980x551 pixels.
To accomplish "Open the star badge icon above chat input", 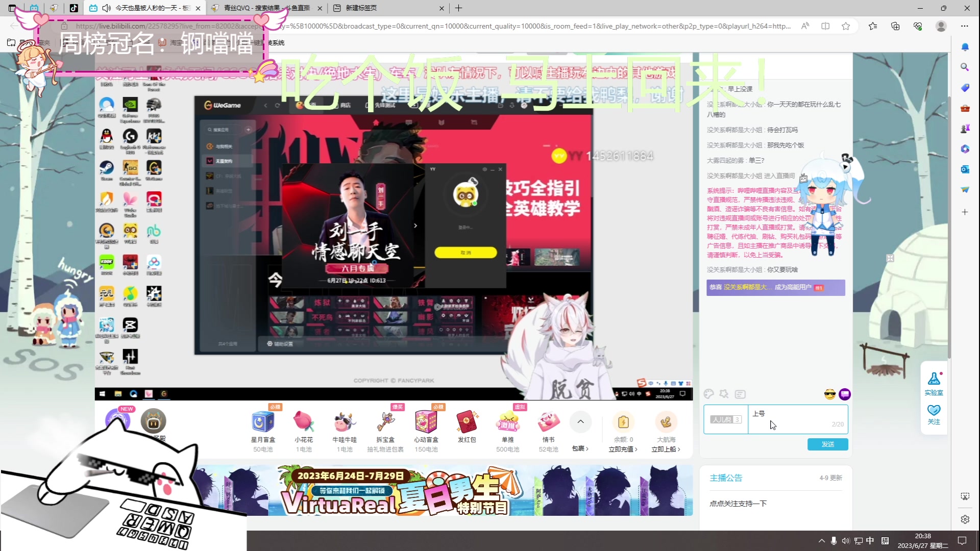I will click(x=724, y=394).
